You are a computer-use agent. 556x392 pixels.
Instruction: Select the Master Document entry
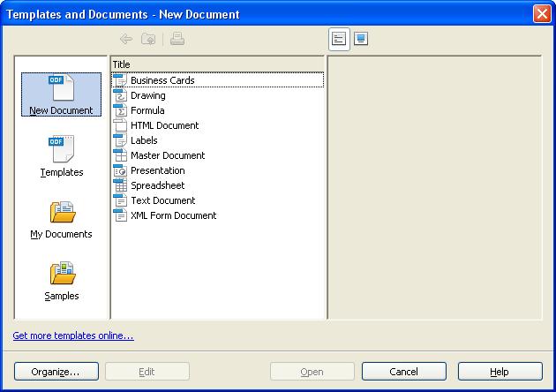(218, 155)
